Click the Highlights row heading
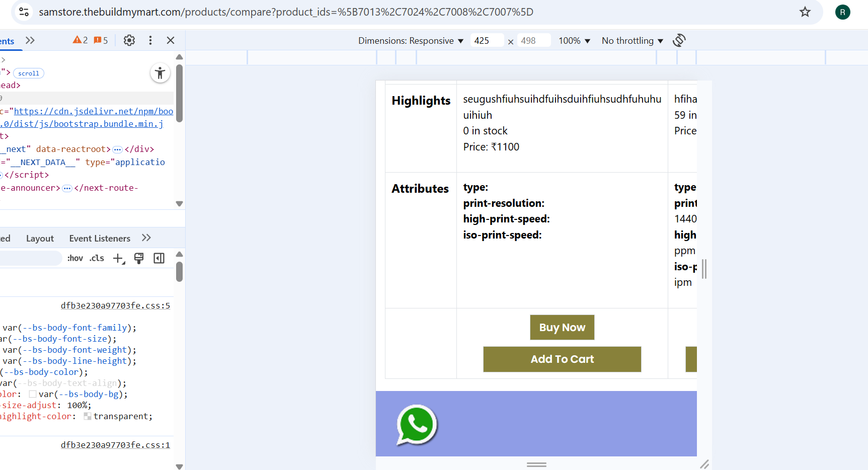 (421, 101)
